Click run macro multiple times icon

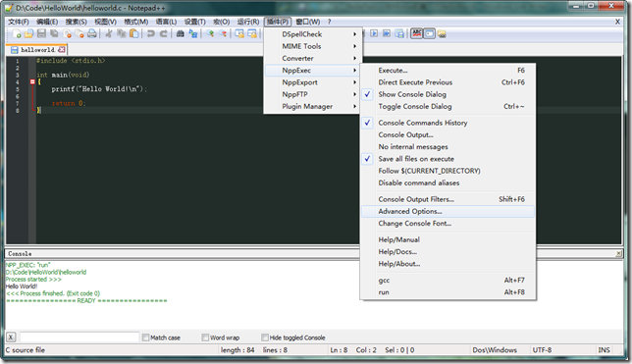(387, 34)
